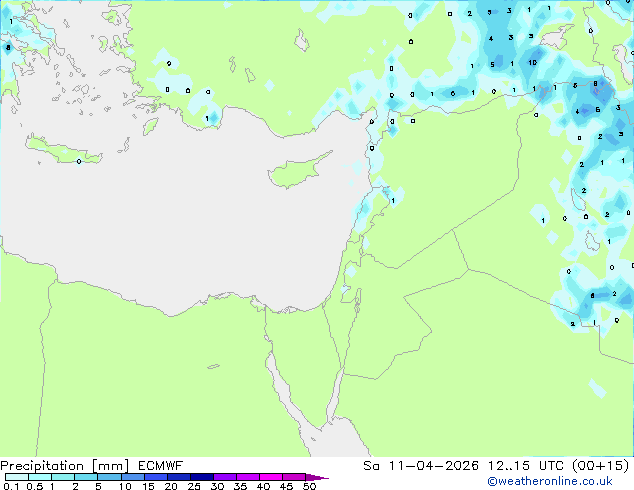634x490 pixels.
Task: Click the 20–25 mm legend color swatch
Action: [178, 477]
